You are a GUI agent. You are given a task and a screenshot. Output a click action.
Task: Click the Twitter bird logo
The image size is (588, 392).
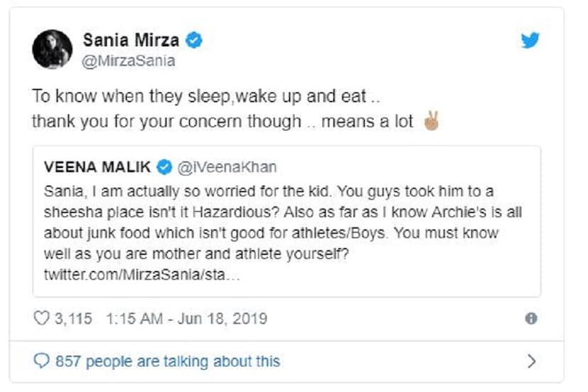pos(530,40)
